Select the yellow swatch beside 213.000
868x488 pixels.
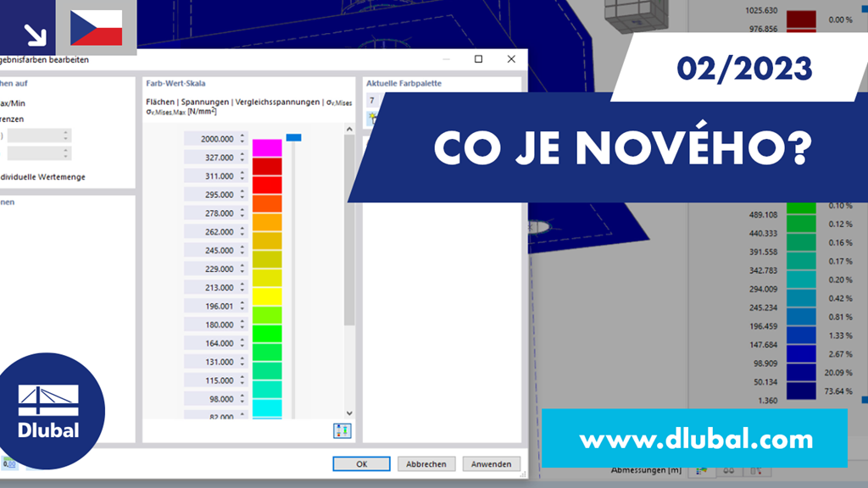pyautogui.click(x=267, y=297)
